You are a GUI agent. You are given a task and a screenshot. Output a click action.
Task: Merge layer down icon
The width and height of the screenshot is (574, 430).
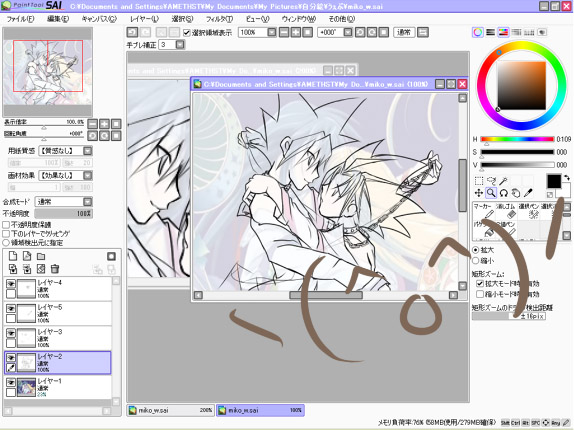27,269
